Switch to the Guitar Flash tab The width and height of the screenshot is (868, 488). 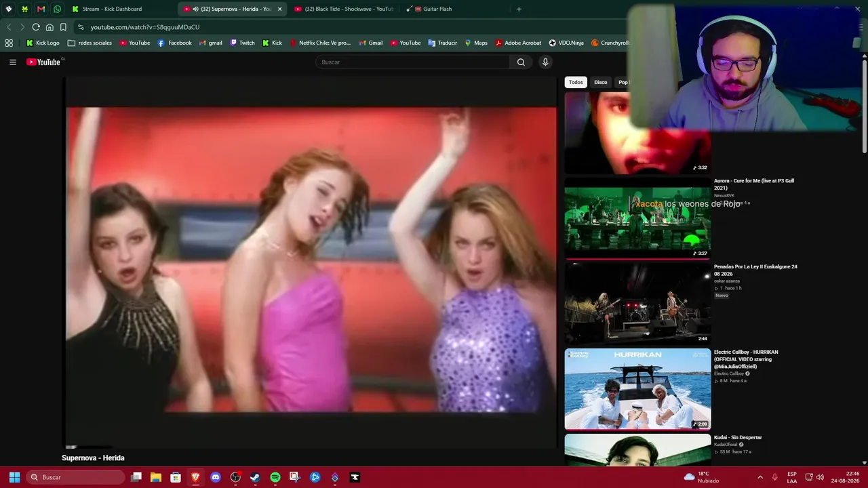454,9
